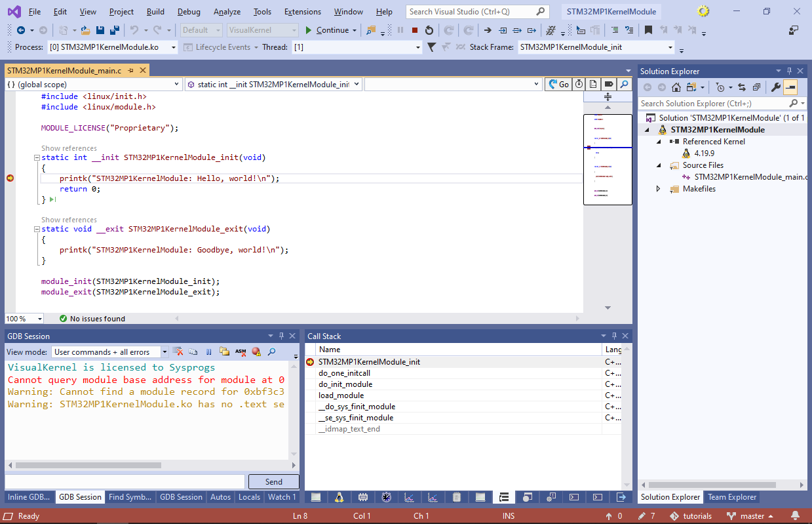The height and width of the screenshot is (524, 812).
Task: Collapse the Source Files folder
Action: [x=659, y=165]
